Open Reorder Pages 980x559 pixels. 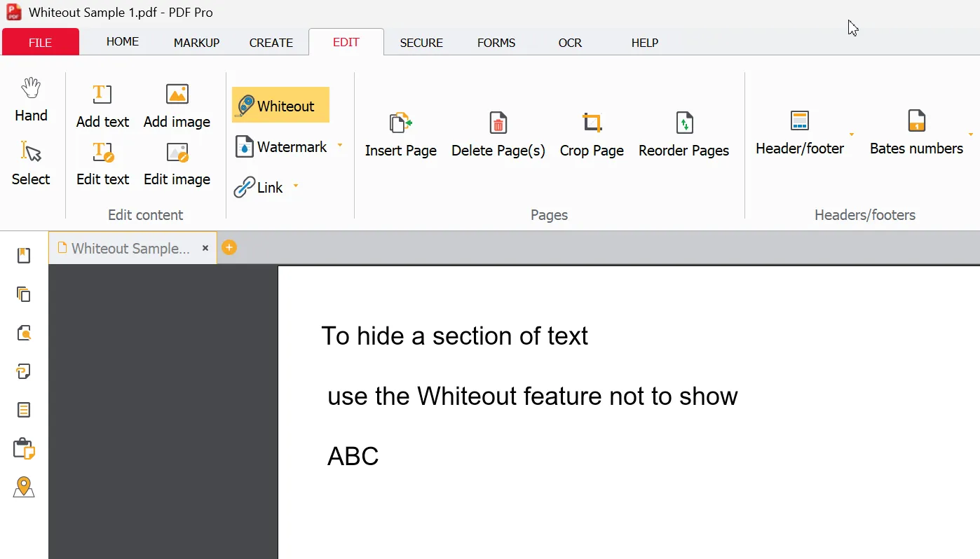[x=683, y=134]
